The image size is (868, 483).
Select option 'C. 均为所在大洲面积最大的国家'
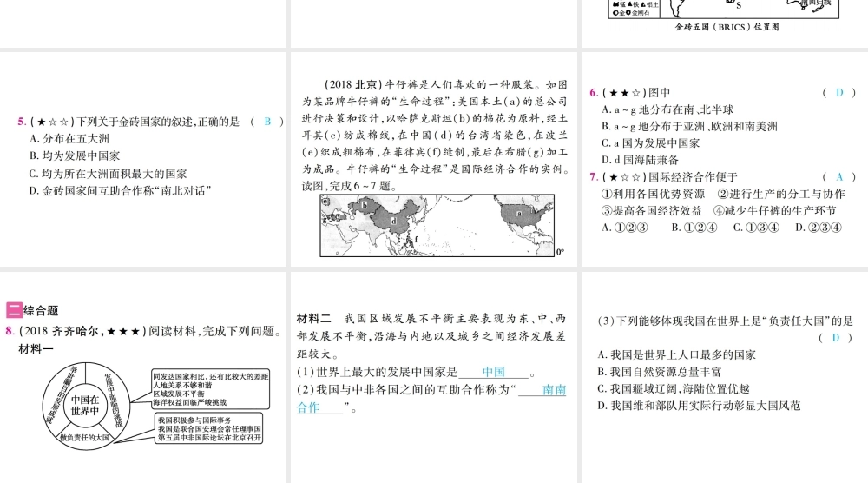tap(108, 174)
